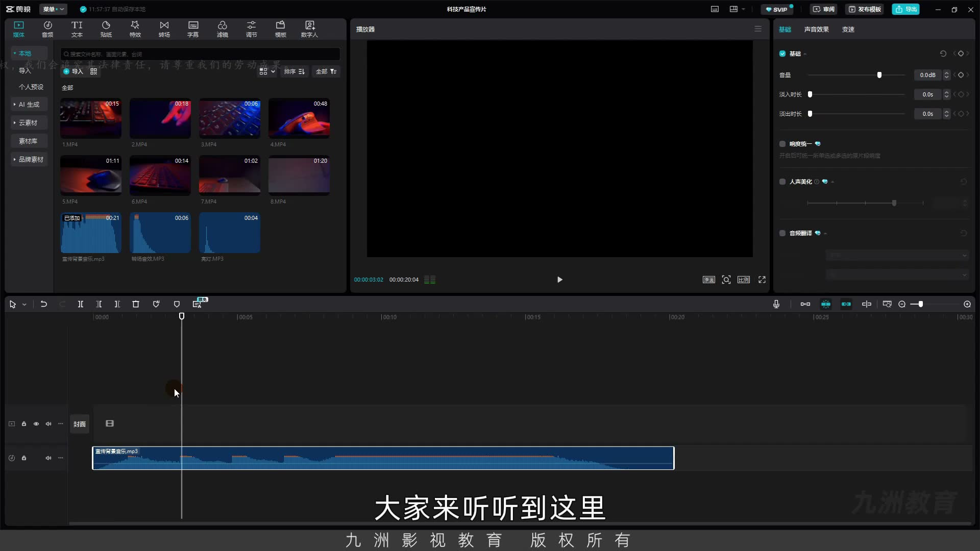This screenshot has height=551, width=980.
Task: Adjust the 淡入时长 fade-in slider handle
Action: tap(810, 94)
